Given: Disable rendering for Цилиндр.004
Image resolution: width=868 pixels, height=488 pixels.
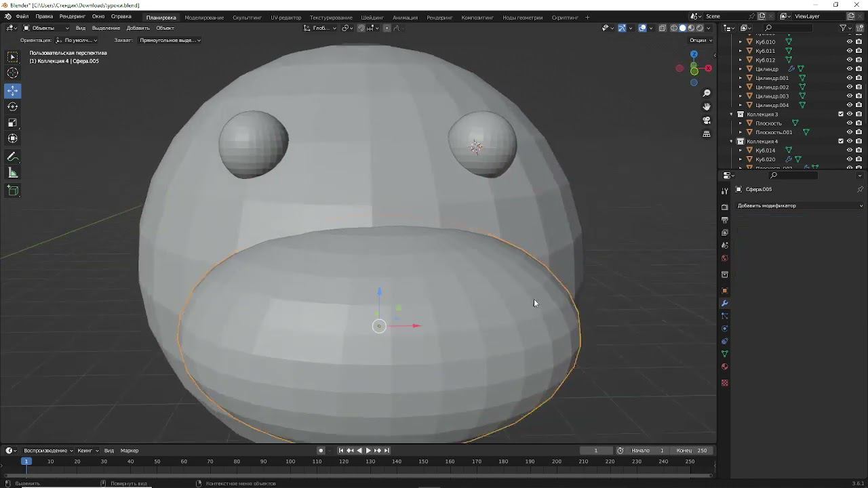Looking at the screenshot, I should 859,105.
